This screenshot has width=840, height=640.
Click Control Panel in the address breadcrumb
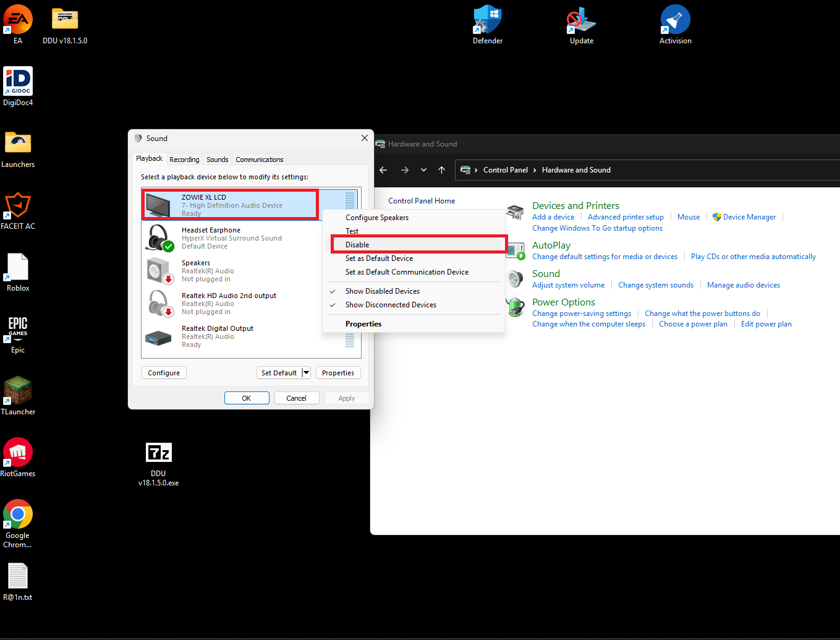coord(506,170)
